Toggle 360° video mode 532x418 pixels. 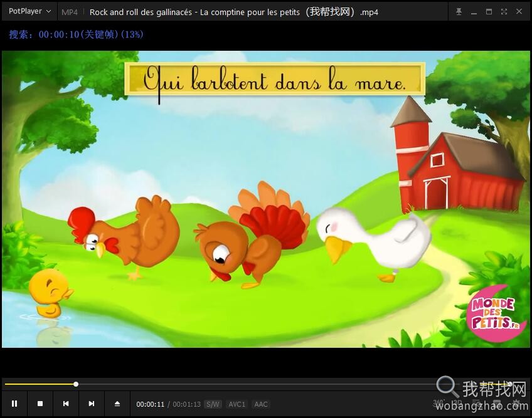point(439,403)
